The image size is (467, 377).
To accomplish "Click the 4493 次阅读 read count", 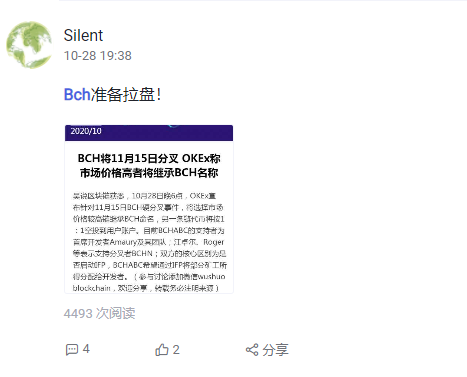I will coord(99,313).
